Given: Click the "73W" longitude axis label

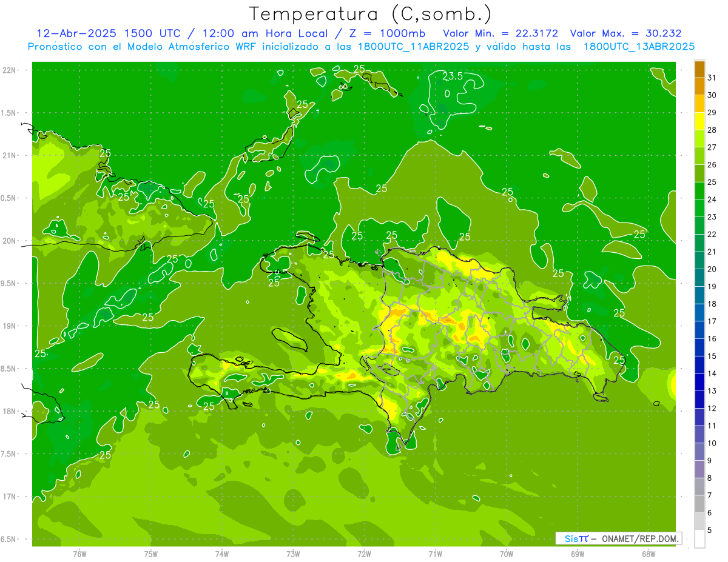Looking at the screenshot, I should [x=293, y=554].
